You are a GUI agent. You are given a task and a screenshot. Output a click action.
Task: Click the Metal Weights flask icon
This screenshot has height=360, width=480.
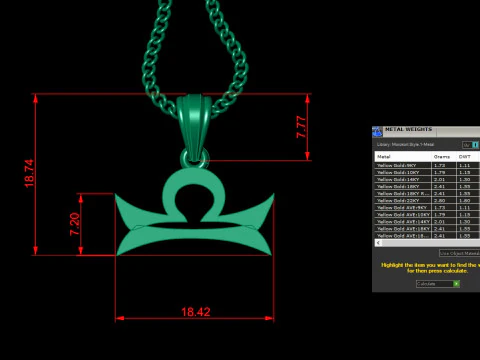(377, 131)
